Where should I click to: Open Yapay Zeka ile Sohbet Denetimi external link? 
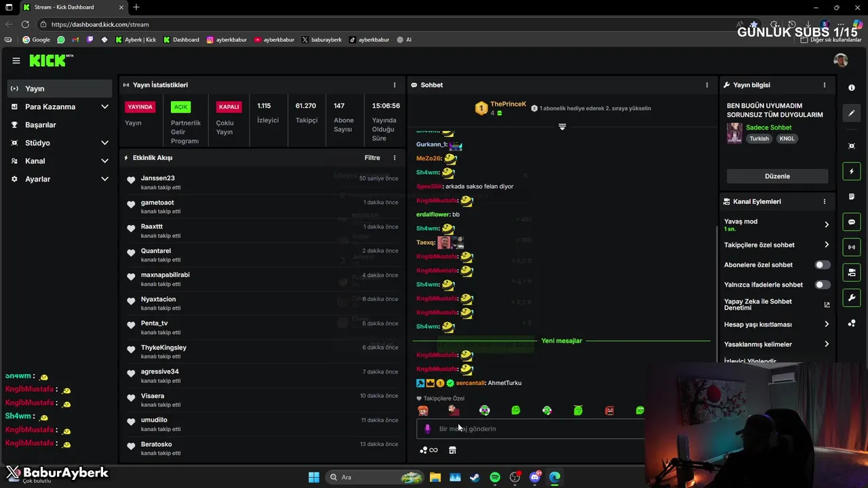click(827, 304)
